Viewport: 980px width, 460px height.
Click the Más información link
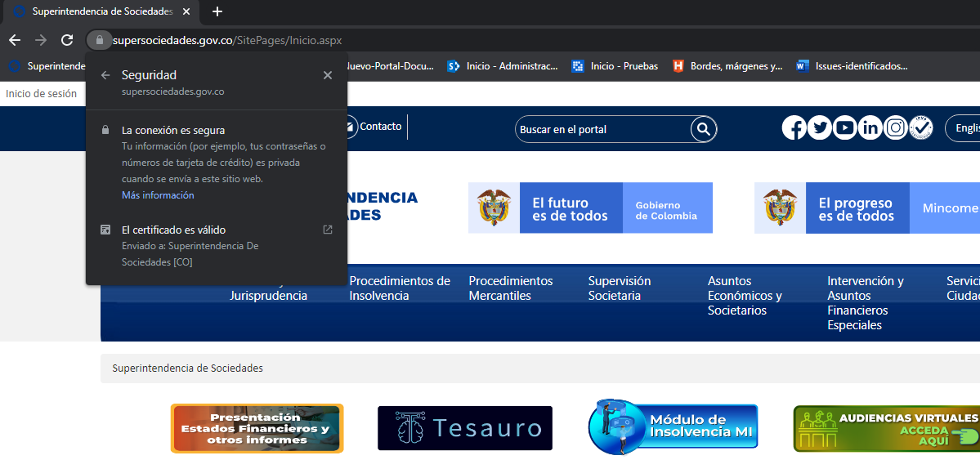click(x=158, y=195)
